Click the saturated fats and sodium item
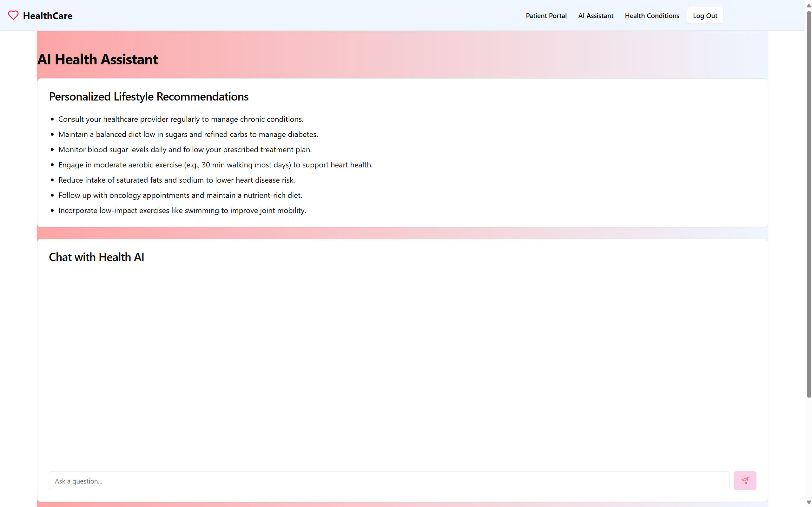Viewport: 812px width, 507px height. pos(176,180)
